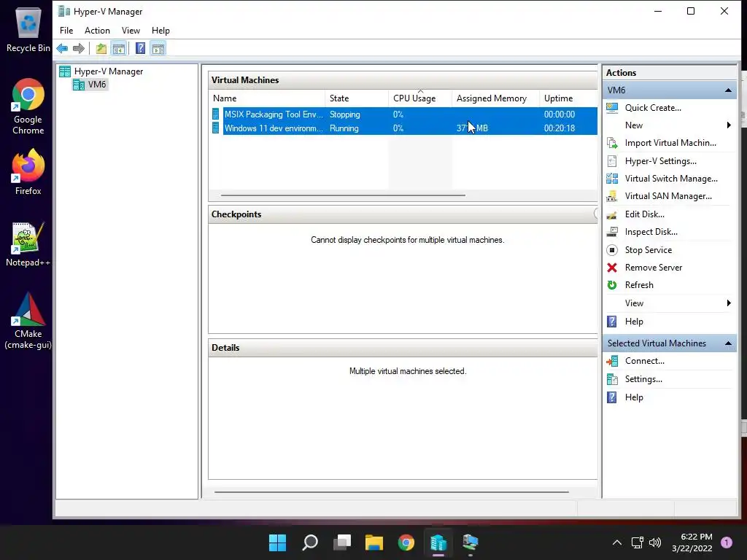Open Task View on the taskbar
The width and height of the screenshot is (747, 560).
(342, 542)
